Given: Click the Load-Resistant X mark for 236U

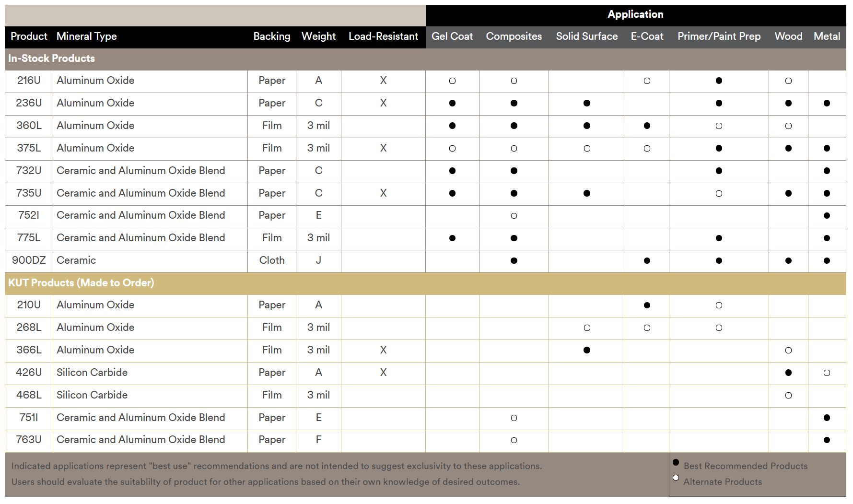Looking at the screenshot, I should [383, 103].
